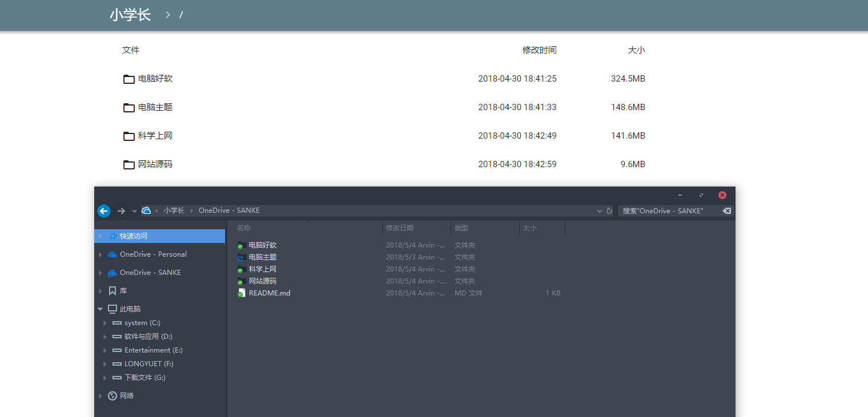The width and height of the screenshot is (868, 417).
Task: Open the address bar history dropdown arrow
Action: point(598,210)
